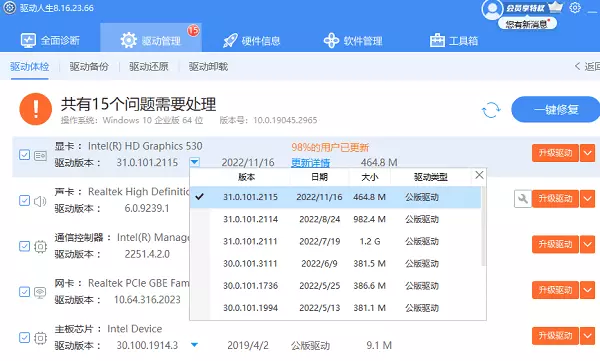Toggle the 显卡 Intel HD Graphics checkbox
600x361 pixels.
(x=24, y=155)
